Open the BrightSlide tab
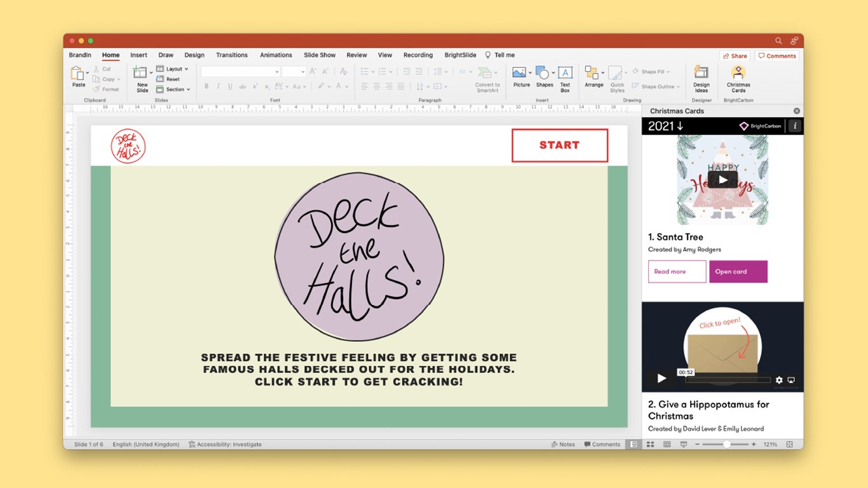The height and width of the screenshot is (488, 868). [x=460, y=55]
